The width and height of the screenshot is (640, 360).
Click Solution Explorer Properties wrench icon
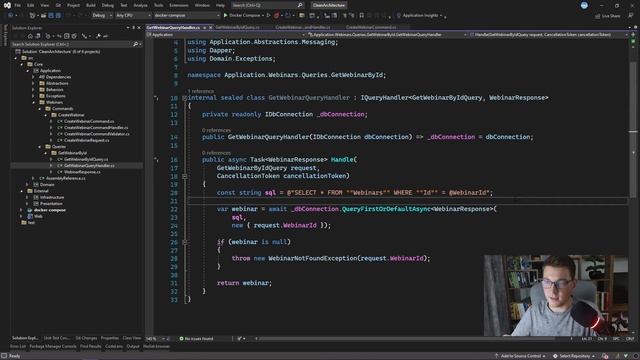[x=98, y=36]
